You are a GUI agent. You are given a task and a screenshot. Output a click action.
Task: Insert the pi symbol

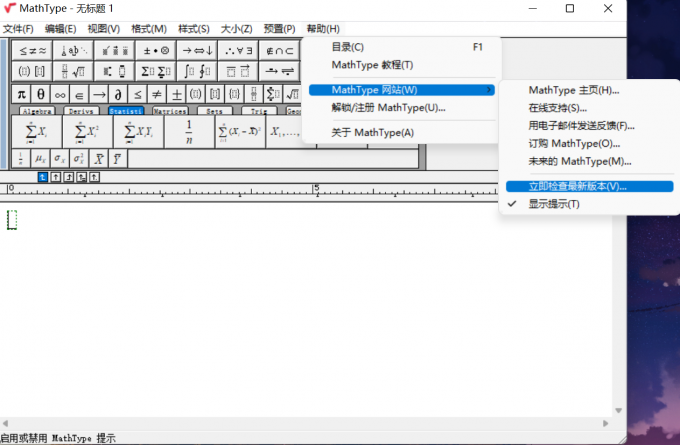(21, 94)
